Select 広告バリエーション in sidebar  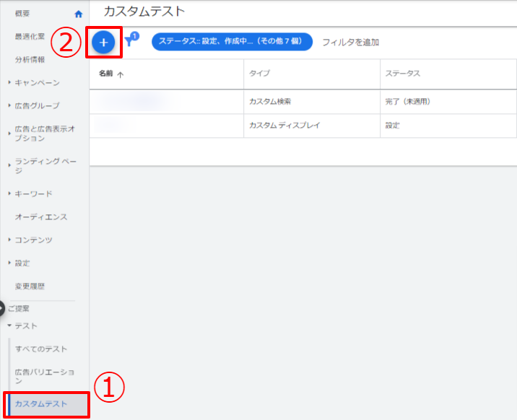click(x=44, y=376)
